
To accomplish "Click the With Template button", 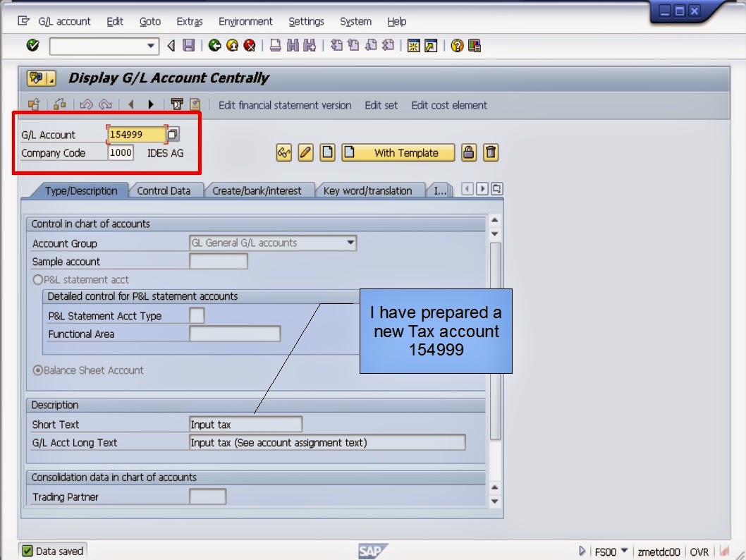I will coord(398,153).
